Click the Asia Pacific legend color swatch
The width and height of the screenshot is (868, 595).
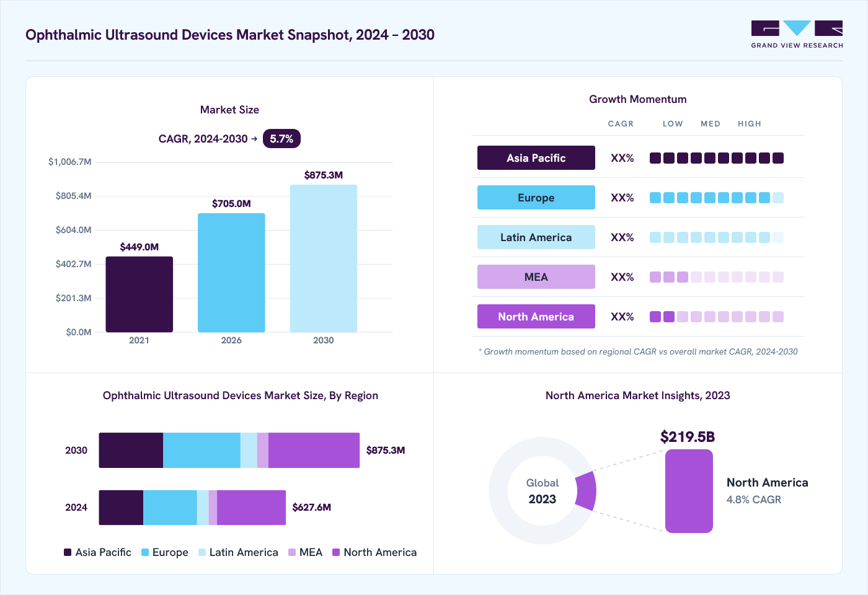[68, 552]
